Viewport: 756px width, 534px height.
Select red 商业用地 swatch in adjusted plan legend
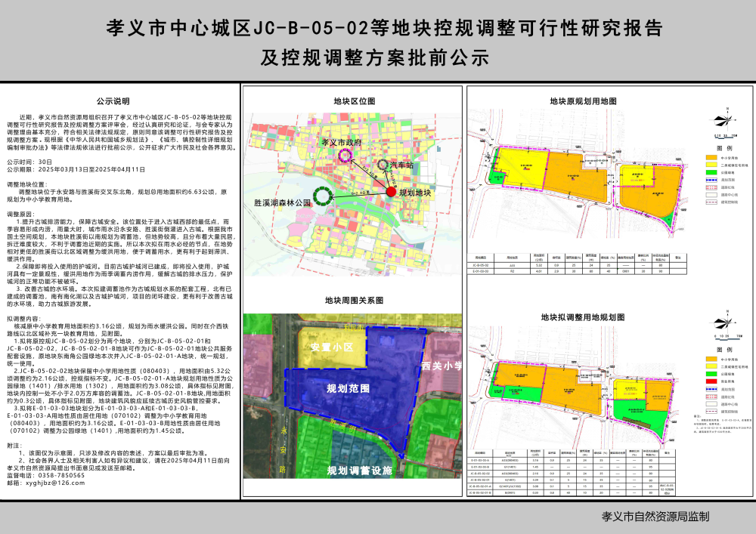711,381
